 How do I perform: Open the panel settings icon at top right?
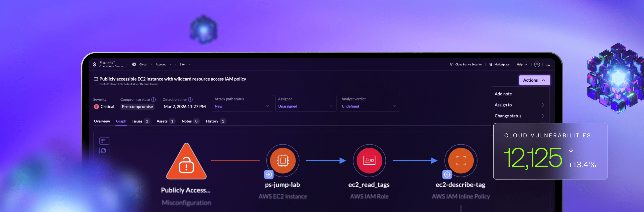click(548, 64)
